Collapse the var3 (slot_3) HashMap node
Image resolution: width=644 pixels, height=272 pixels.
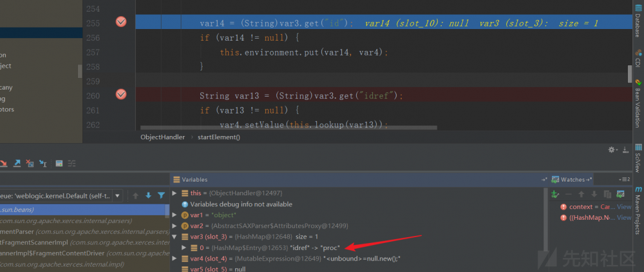[x=174, y=237]
